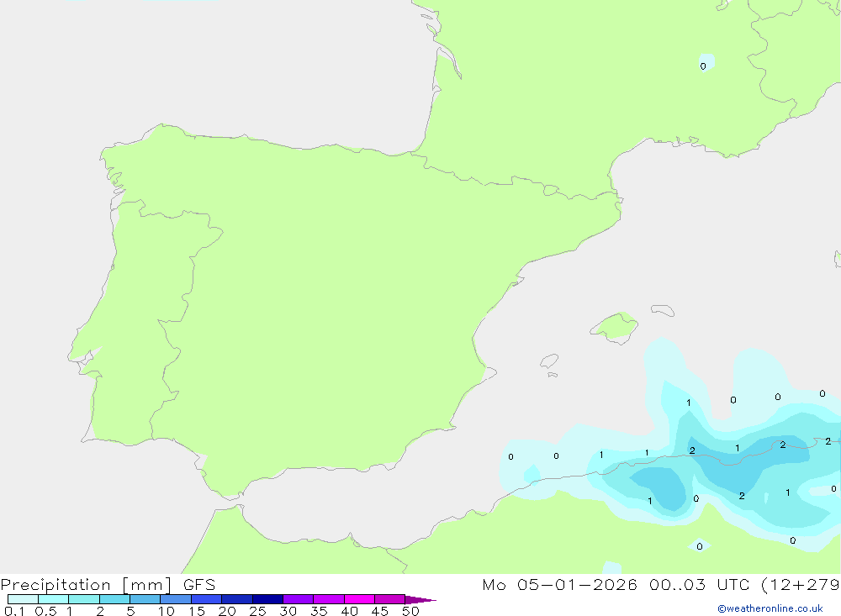The height and width of the screenshot is (616, 841).
Task: Select the 35–40 mm legend color box
Action: tap(328, 599)
